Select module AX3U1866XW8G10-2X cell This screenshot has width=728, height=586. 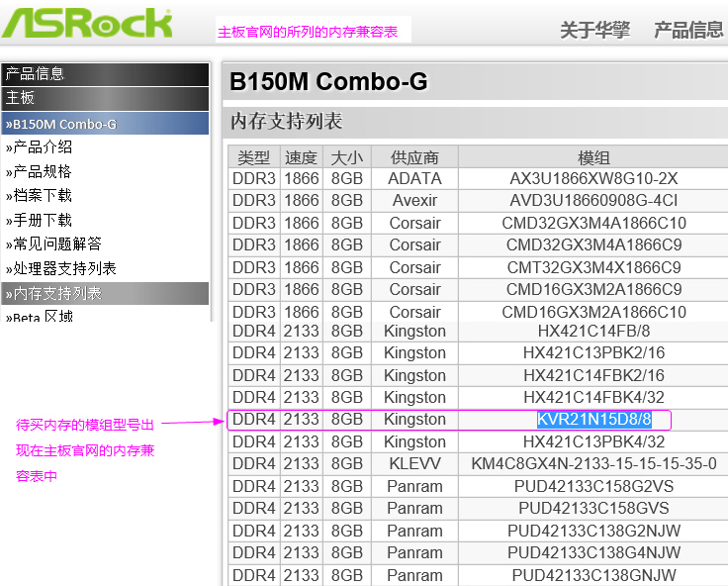point(593,178)
